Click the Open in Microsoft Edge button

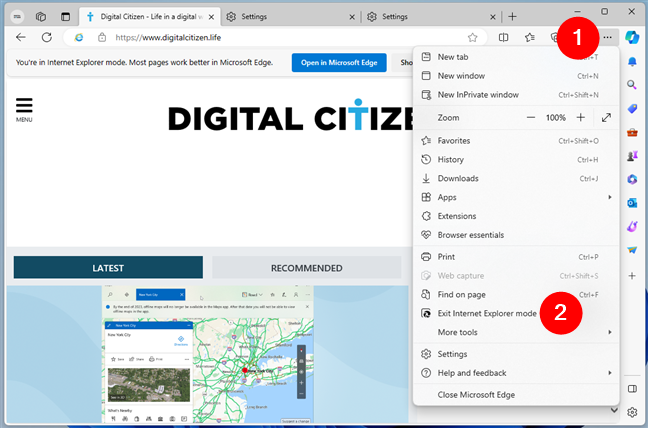341,62
